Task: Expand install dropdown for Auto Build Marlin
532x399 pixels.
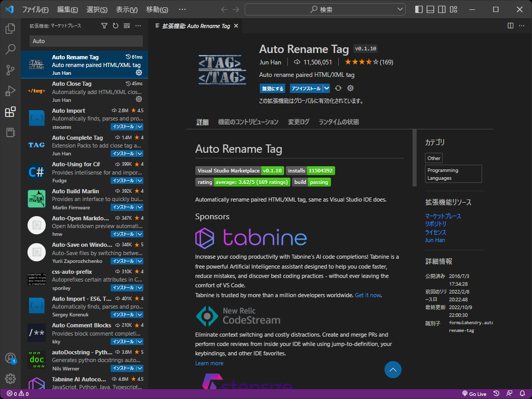Action: point(140,207)
